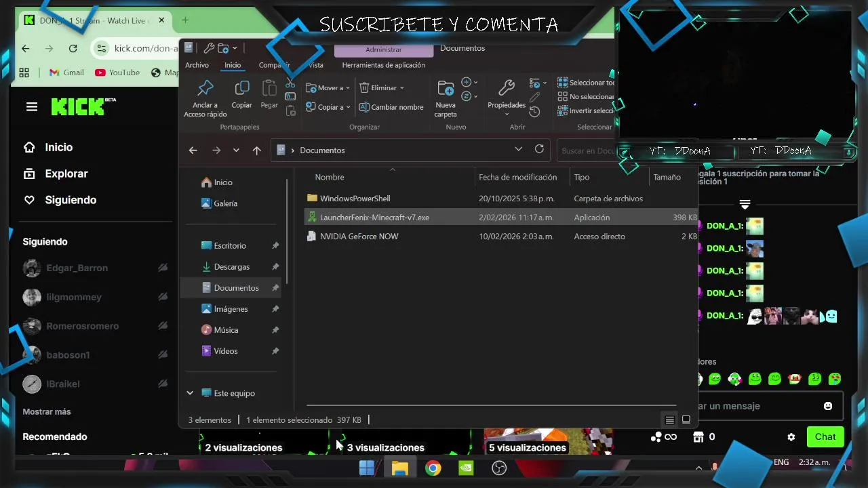The width and height of the screenshot is (868, 488).
Task: Click the chat scroll-down lines icon
Action: point(745,204)
